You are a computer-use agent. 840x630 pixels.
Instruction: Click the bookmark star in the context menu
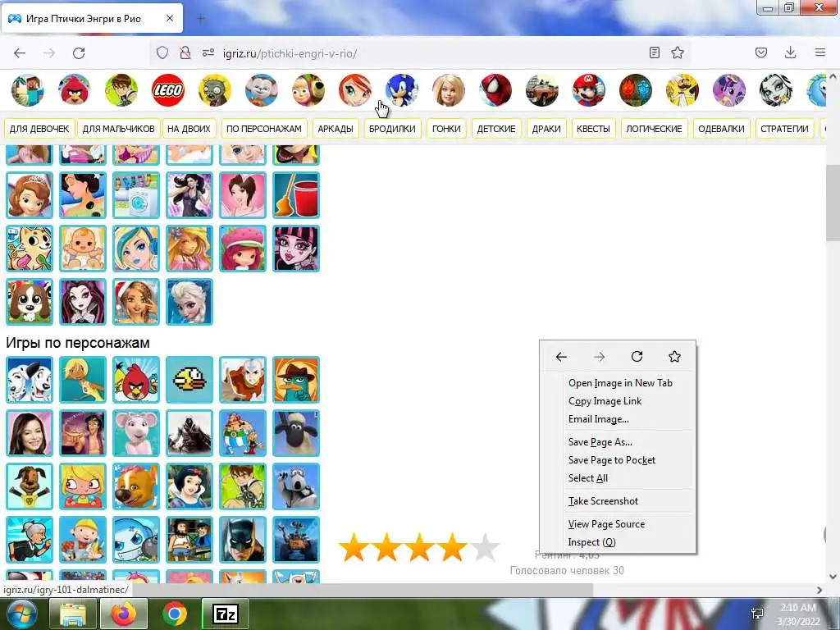click(674, 357)
